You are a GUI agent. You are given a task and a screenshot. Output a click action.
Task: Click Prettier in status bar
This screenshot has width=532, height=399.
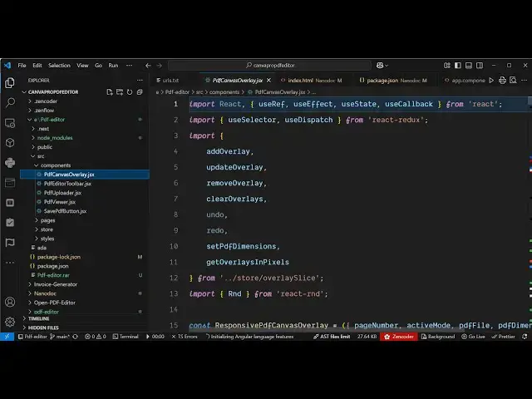tap(504, 337)
